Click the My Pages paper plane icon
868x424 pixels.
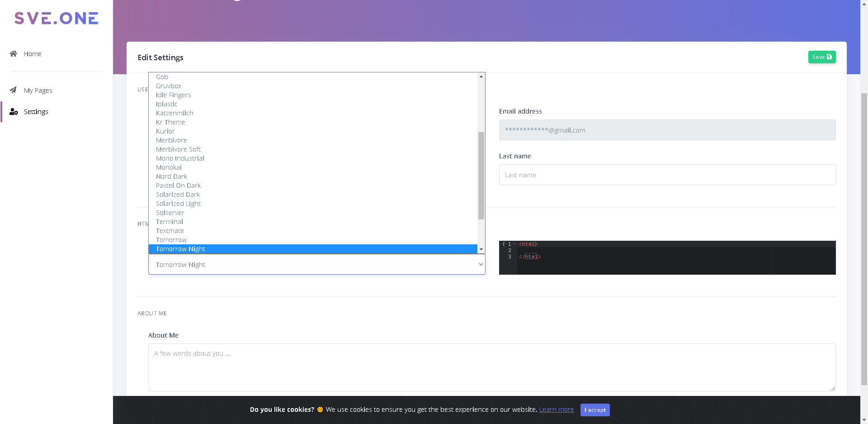coord(14,90)
